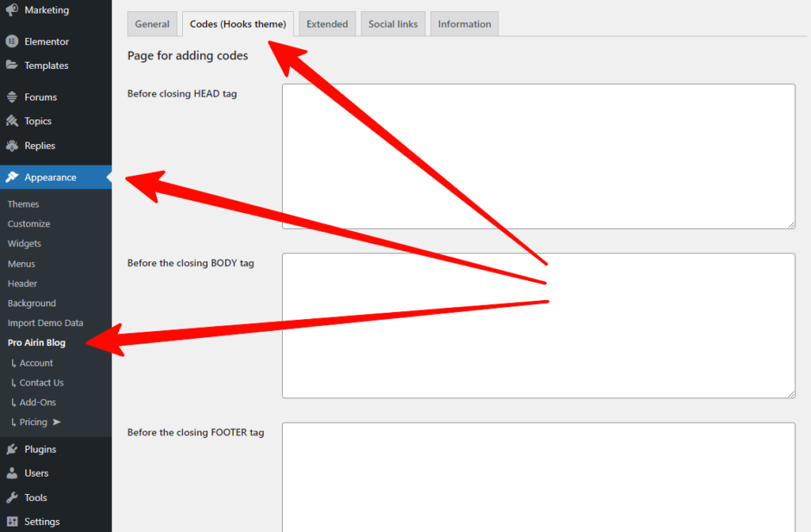Open Topics using its tag icon
Screen dimensions: 811x532
coord(11,120)
